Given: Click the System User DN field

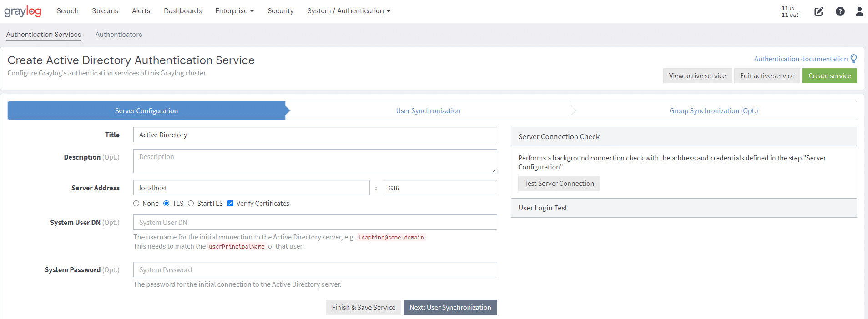Looking at the screenshot, I should 315,223.
